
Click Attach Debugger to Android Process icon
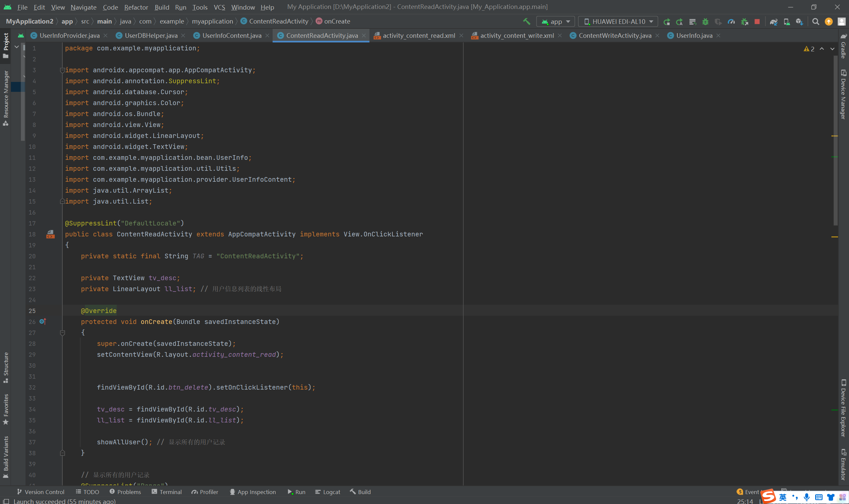[745, 22]
